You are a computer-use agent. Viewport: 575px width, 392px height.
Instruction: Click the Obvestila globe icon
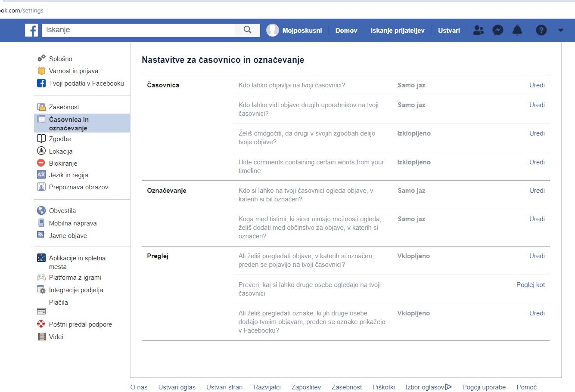(41, 210)
